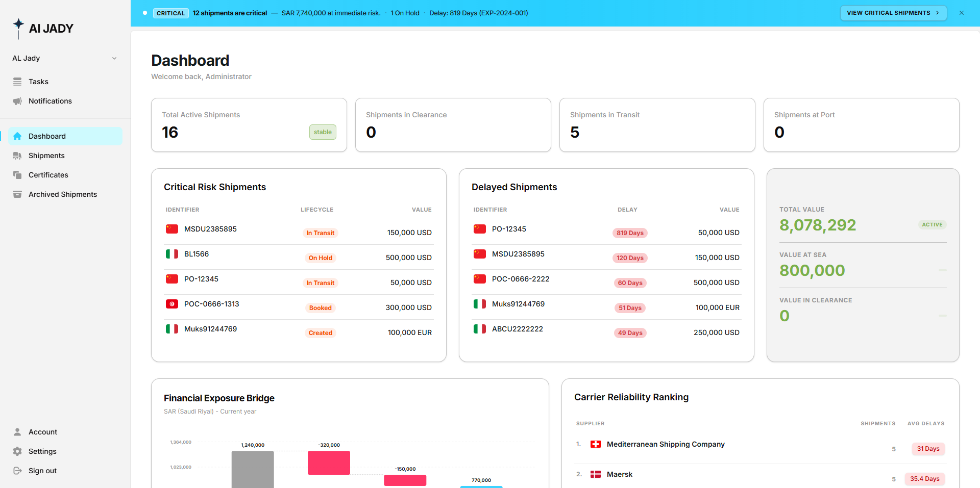The width and height of the screenshot is (980, 488).
Task: Click China flag beside MSDU2385895 in Critical Risk
Action: point(172,229)
